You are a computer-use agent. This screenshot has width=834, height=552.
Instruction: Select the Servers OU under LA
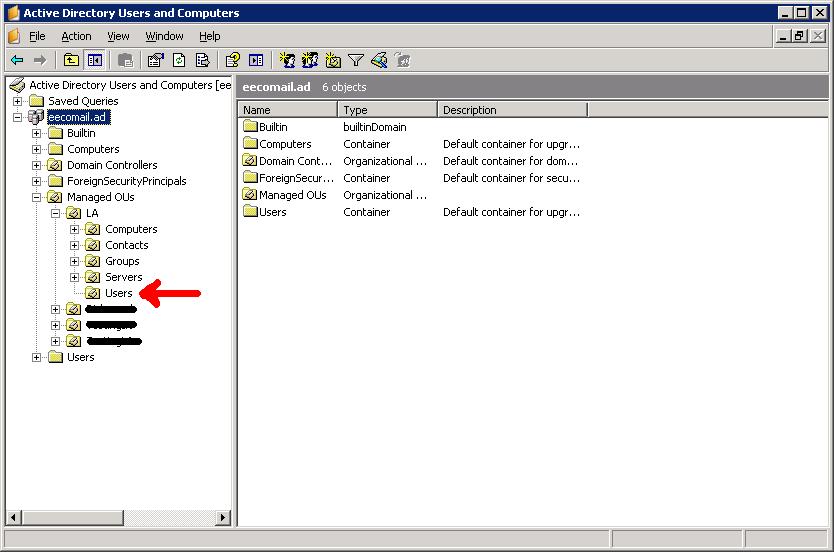pos(123,277)
